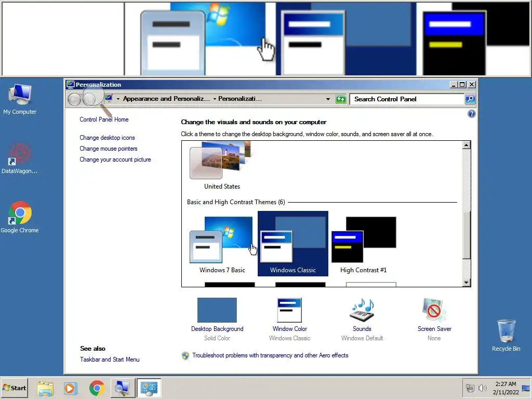Click the Show Desktop tray icon
The image size is (532, 399).
(526, 388)
